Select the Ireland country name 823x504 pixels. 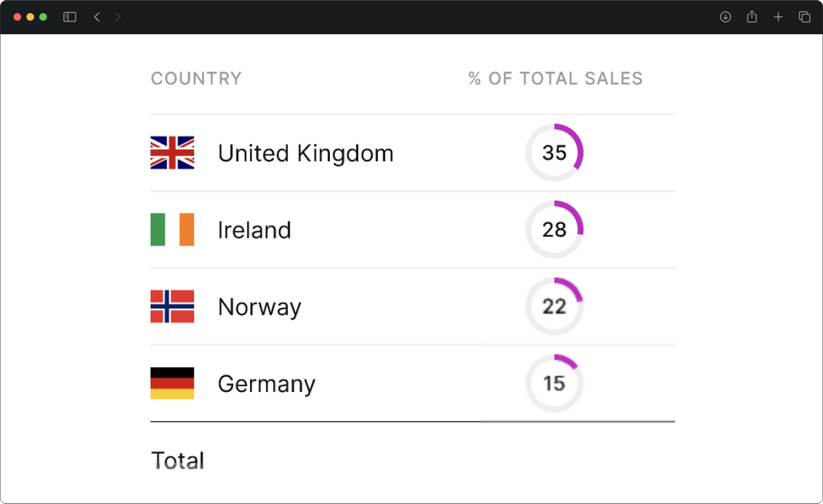[x=255, y=230]
